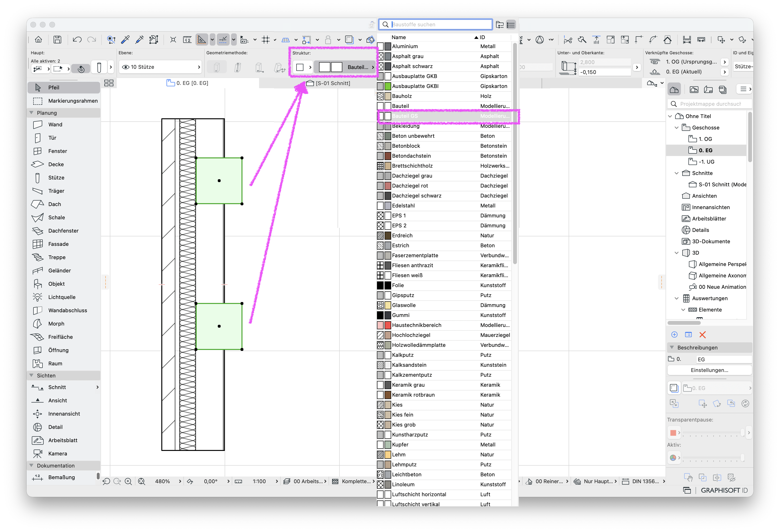This screenshot has width=780, height=532.
Task: Collapse the Dokumentation toolbox section
Action: (32, 466)
